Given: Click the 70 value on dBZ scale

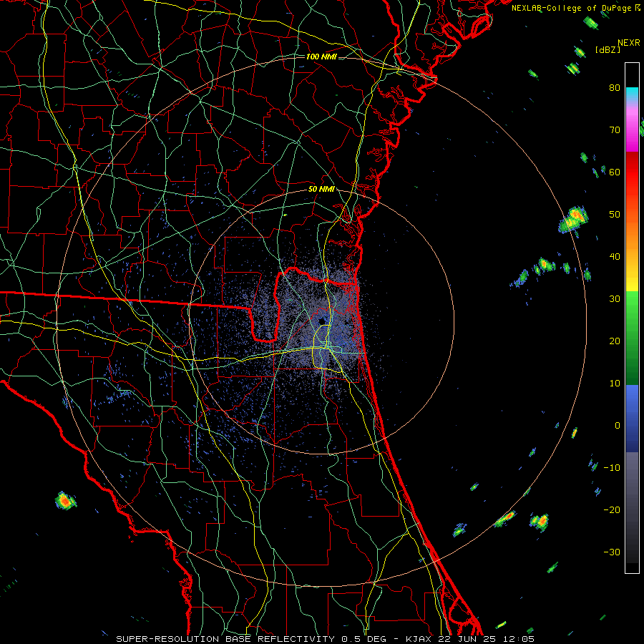Looking at the screenshot, I should tap(615, 130).
